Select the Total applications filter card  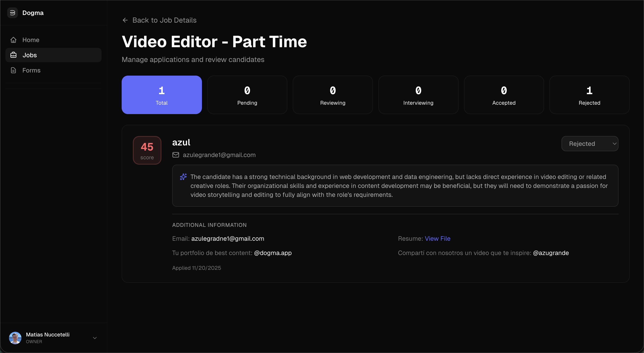pyautogui.click(x=161, y=95)
